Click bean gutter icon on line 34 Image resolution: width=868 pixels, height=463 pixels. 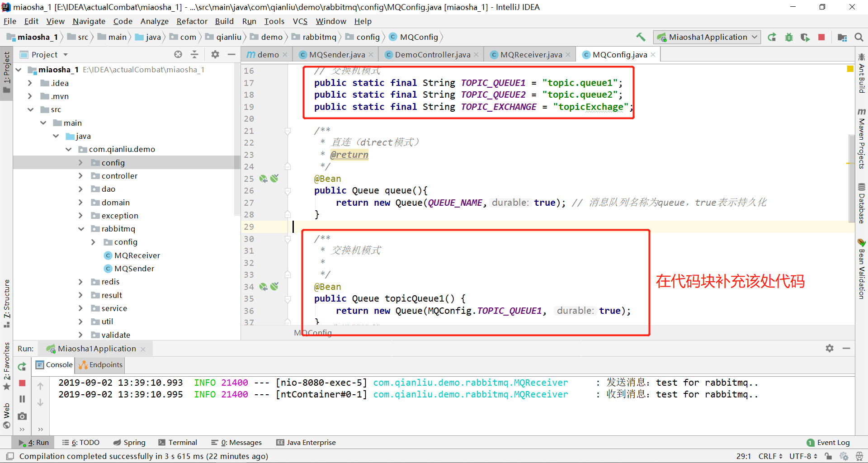click(x=263, y=287)
